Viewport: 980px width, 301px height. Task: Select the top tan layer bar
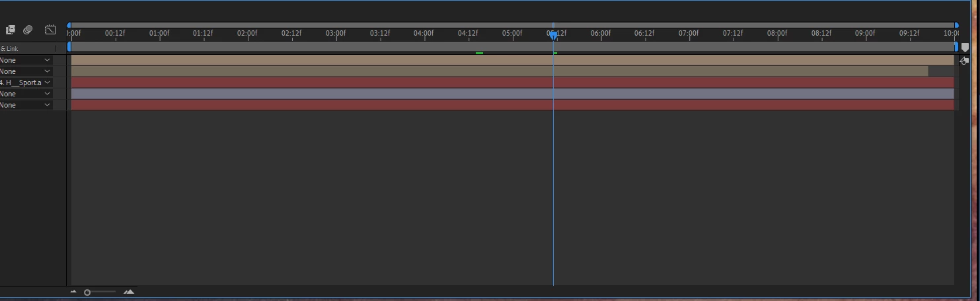pos(512,60)
